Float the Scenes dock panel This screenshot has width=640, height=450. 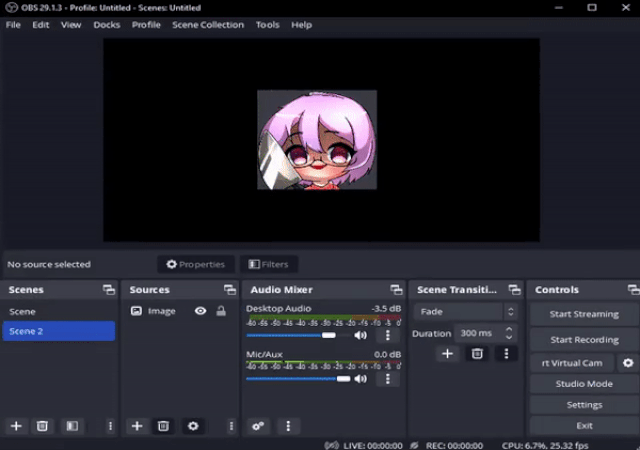109,290
